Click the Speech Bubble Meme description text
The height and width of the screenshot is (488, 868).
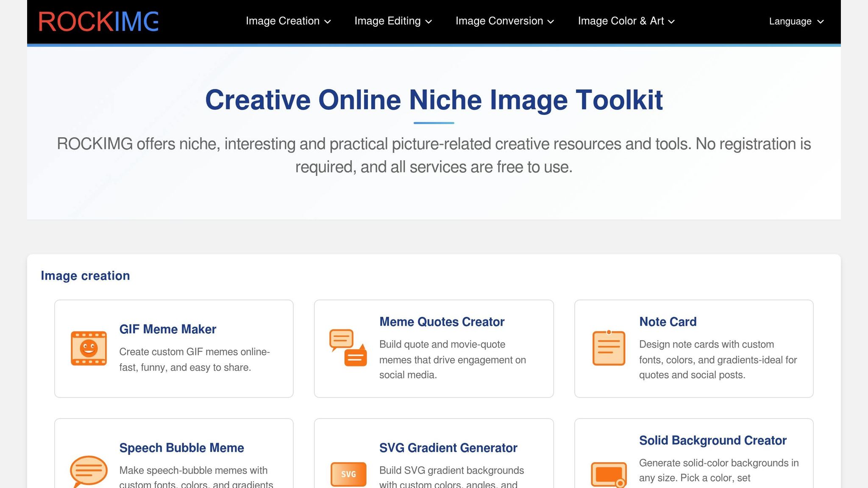click(x=196, y=476)
